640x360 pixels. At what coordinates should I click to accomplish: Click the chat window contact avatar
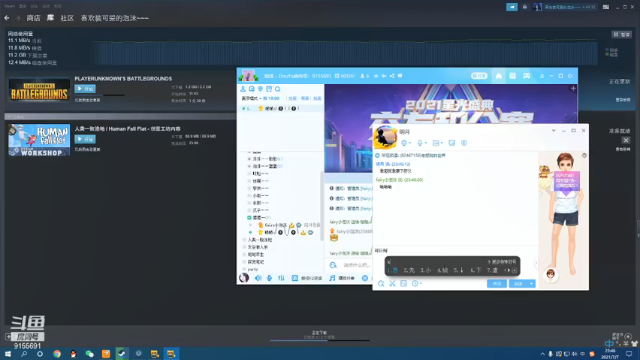click(385, 137)
